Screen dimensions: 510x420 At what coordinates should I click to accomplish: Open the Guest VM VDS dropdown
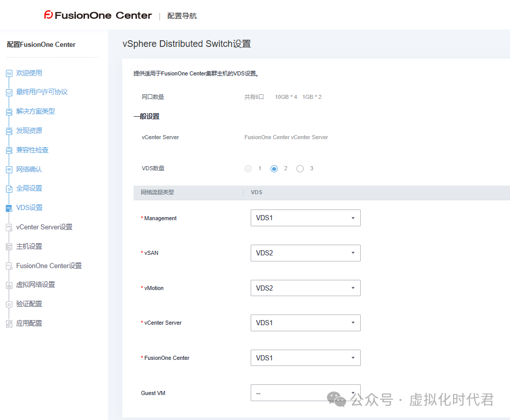pyautogui.click(x=305, y=393)
